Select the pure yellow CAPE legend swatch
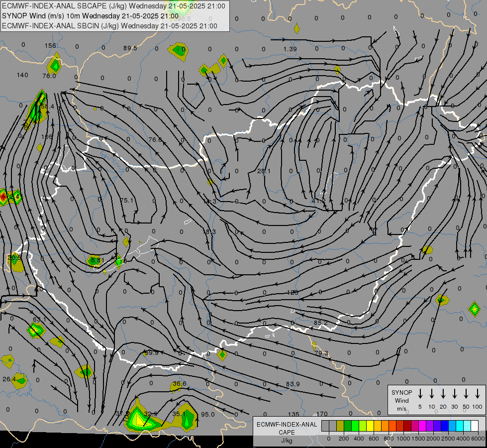The width and height of the screenshot is (487, 448). pyautogui.click(x=370, y=426)
